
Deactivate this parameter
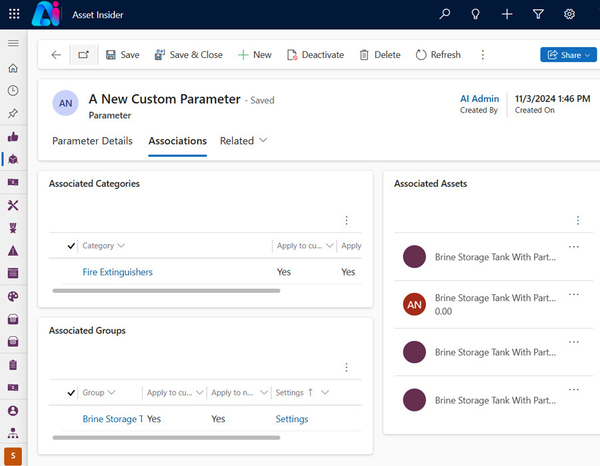coord(315,55)
